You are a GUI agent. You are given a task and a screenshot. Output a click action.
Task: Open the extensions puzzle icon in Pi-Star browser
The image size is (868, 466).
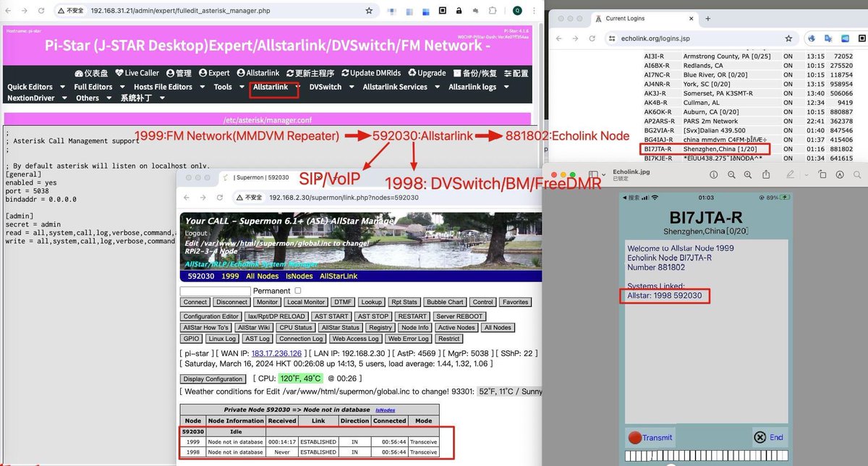pyautogui.click(x=493, y=12)
